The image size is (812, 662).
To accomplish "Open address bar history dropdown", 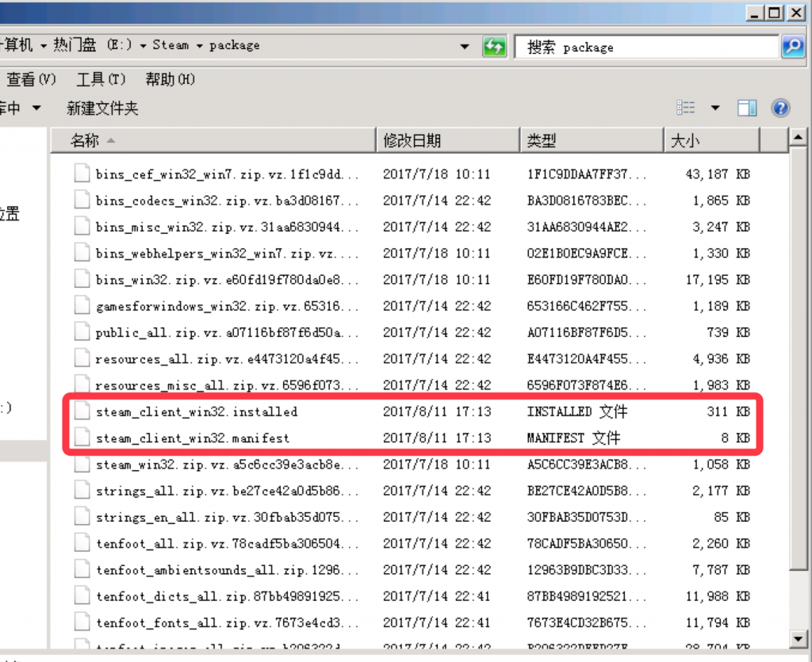I will click(x=465, y=47).
